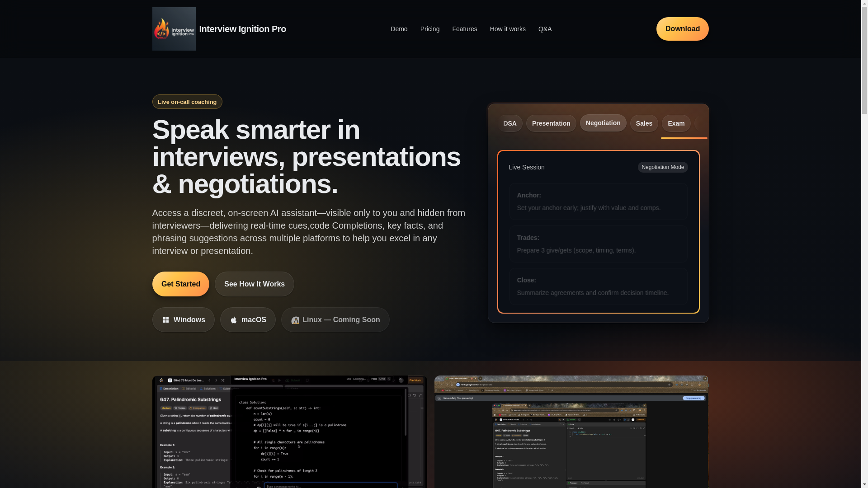The height and width of the screenshot is (488, 868).
Task: Open the Demo nav link
Action: click(x=399, y=29)
